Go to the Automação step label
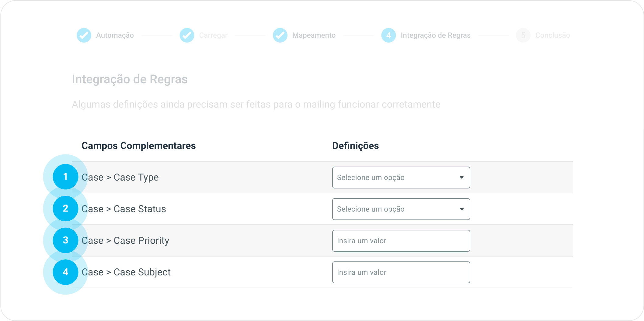 coord(115,35)
